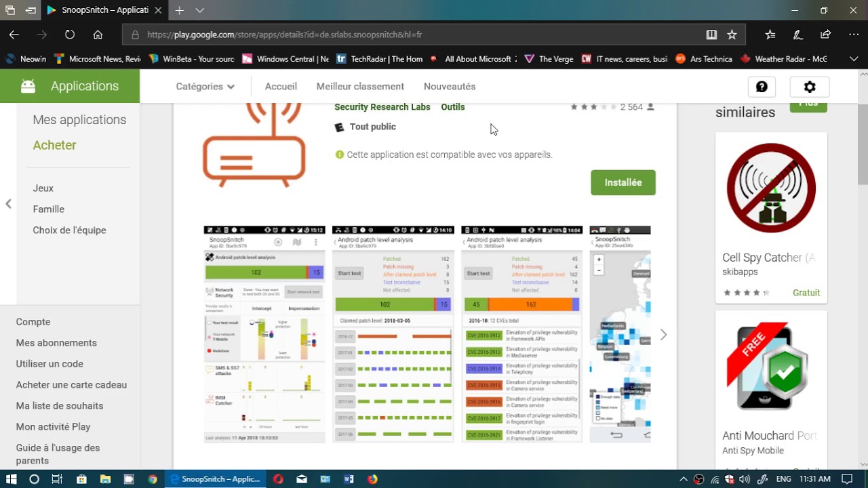This screenshot has width=868, height=488.
Task: Open the Compte link
Action: [33, 322]
